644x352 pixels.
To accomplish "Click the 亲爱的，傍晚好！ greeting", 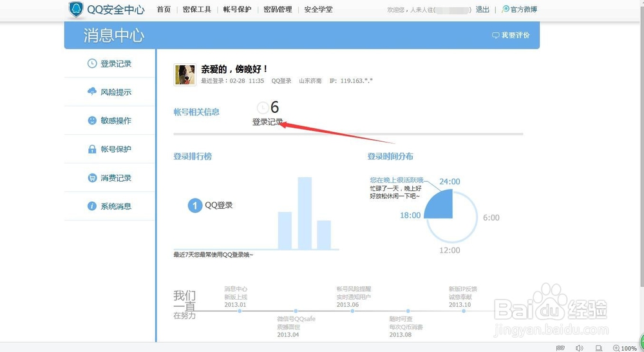I will [x=234, y=69].
